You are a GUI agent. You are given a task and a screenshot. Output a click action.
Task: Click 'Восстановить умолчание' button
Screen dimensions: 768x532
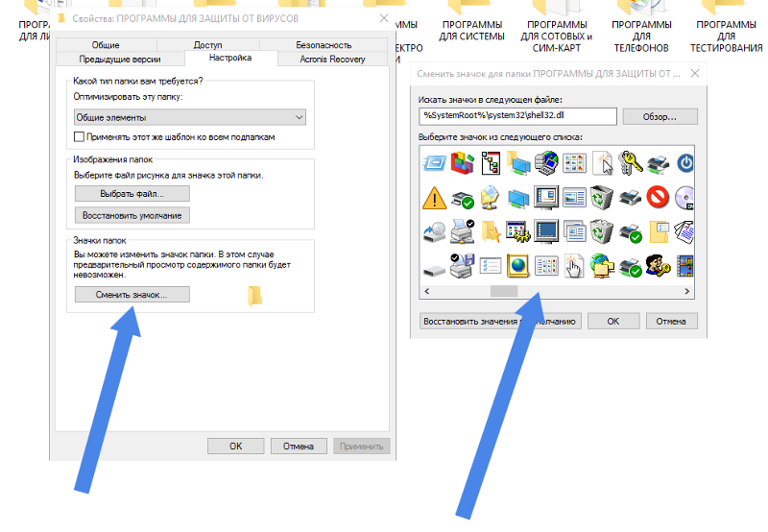point(132,215)
